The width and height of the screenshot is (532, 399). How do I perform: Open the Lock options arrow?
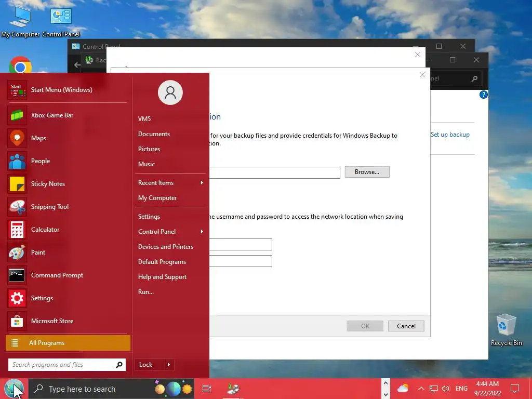(169, 365)
